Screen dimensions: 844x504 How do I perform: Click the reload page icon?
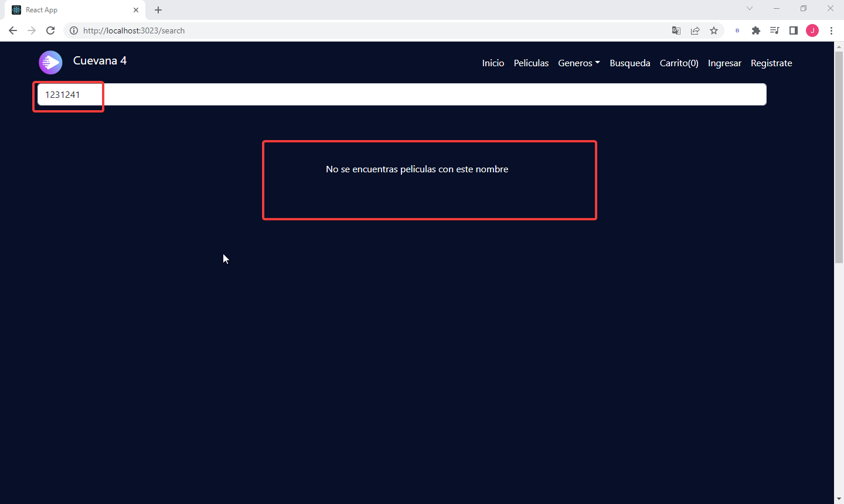pyautogui.click(x=50, y=30)
